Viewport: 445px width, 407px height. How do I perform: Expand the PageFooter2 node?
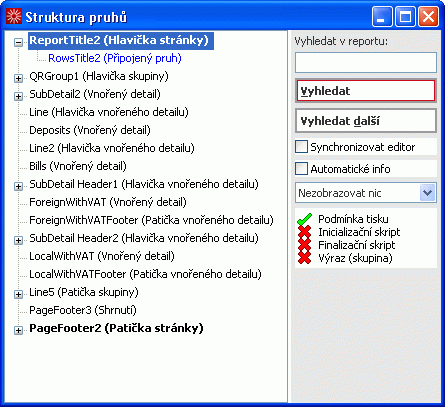18,330
